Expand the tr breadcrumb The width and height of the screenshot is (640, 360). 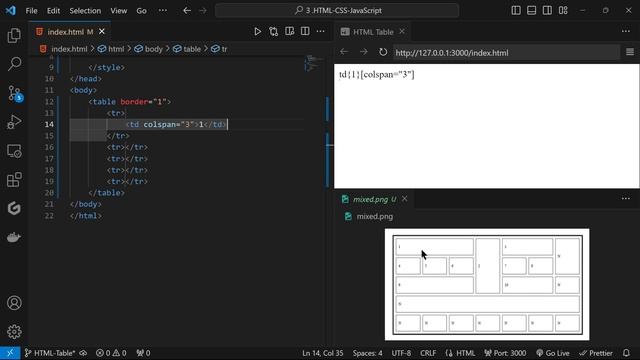tap(219, 49)
